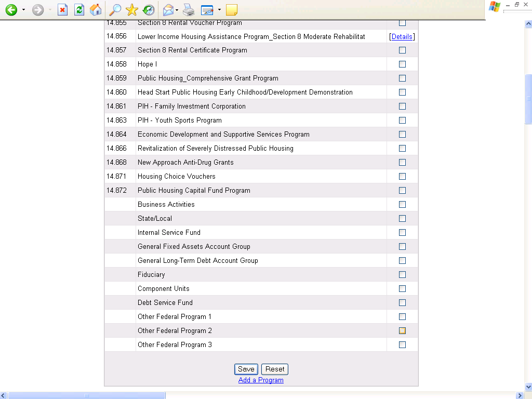Screen dimensions: 532x399
Task: Open the Details link for program 14.856
Action: pos(402,37)
